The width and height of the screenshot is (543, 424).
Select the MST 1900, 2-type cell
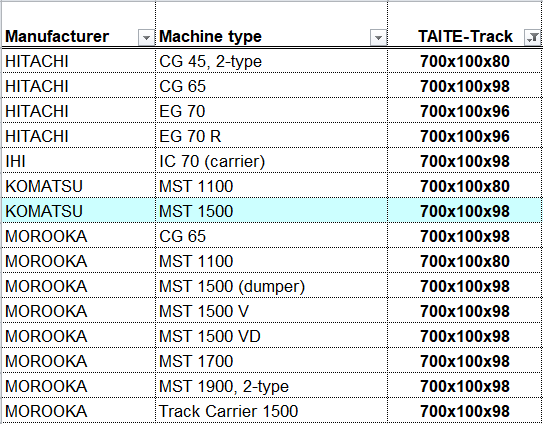click(x=272, y=386)
